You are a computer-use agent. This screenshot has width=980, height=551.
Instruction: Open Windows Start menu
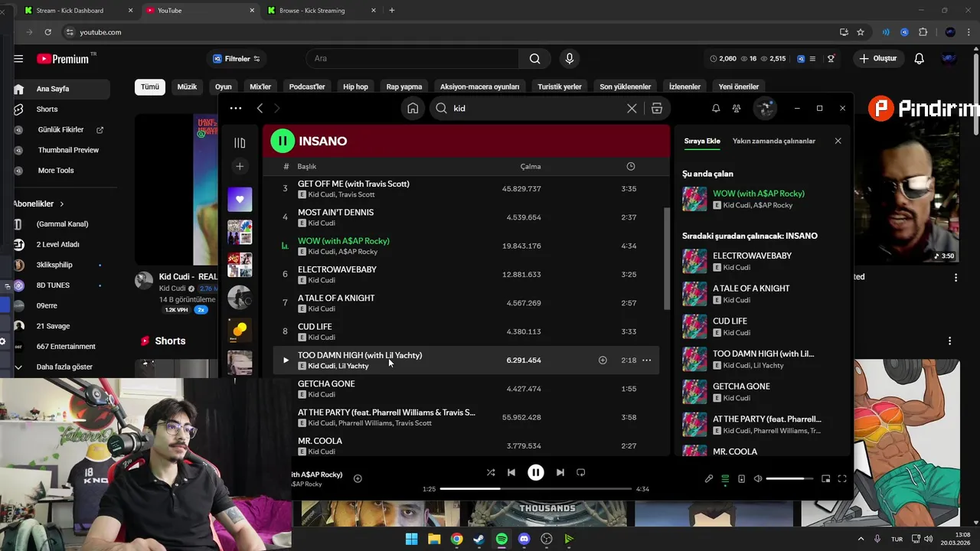pyautogui.click(x=411, y=539)
